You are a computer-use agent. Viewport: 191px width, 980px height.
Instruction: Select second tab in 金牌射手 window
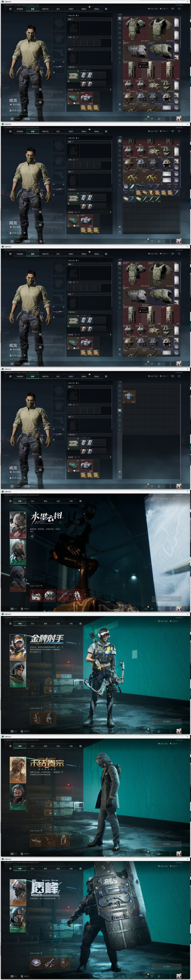[32, 623]
